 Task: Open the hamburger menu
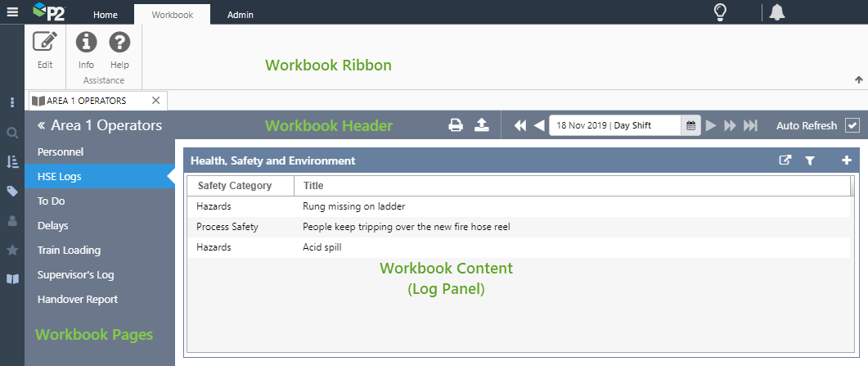coord(12,11)
